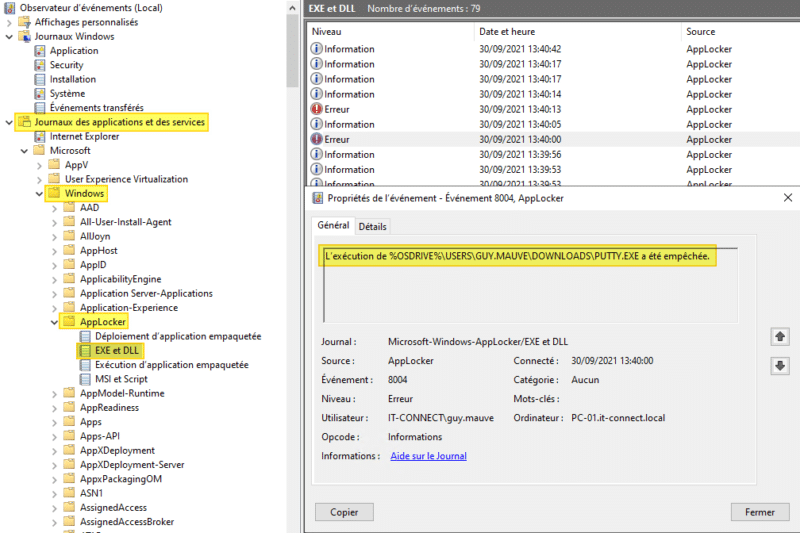Click the Microsoft folder icon
Viewport: 800px width, 533px height.
click(39, 150)
